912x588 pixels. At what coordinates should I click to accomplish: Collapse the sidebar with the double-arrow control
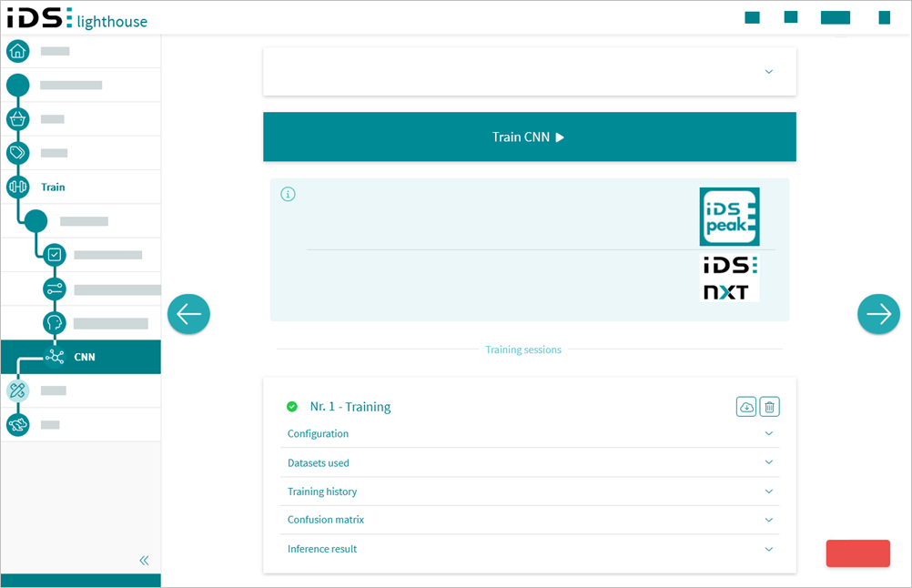144,560
